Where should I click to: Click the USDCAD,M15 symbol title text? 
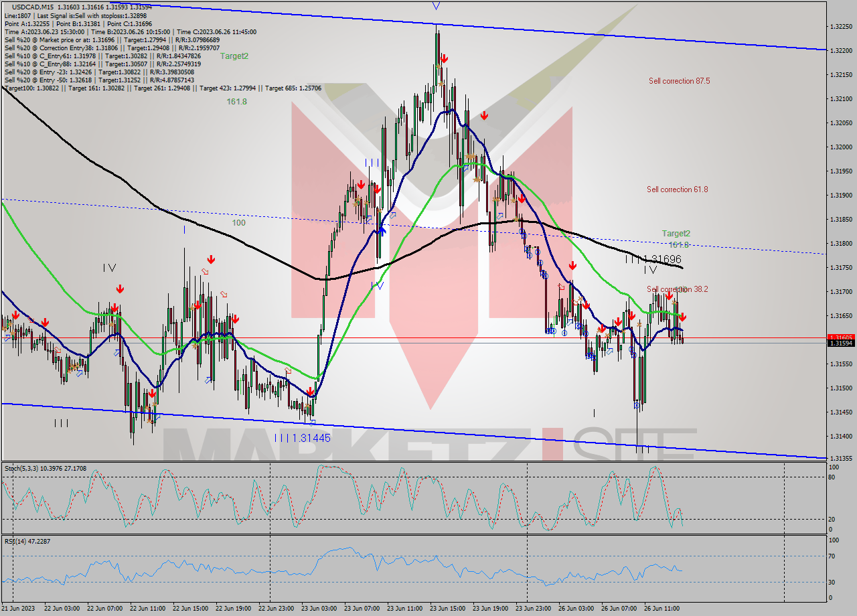pos(33,6)
